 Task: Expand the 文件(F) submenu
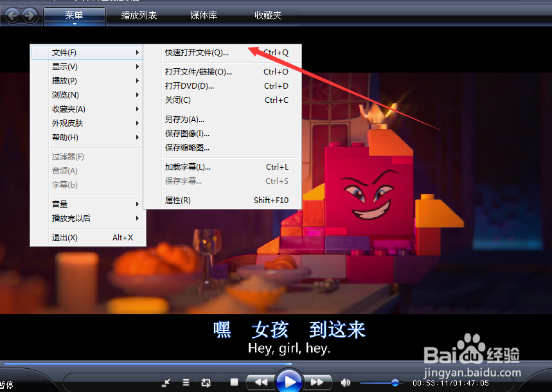[x=87, y=53]
